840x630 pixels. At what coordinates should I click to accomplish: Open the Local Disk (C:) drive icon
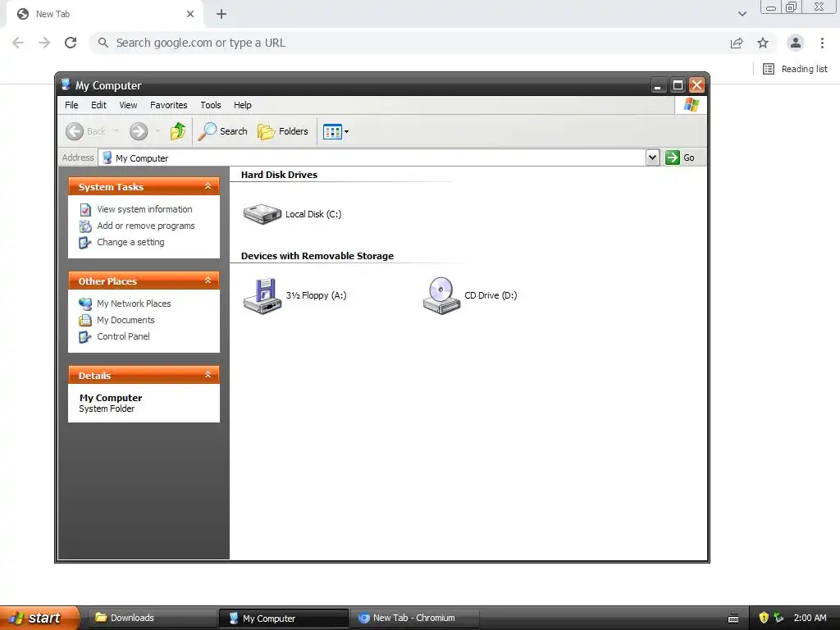[262, 214]
